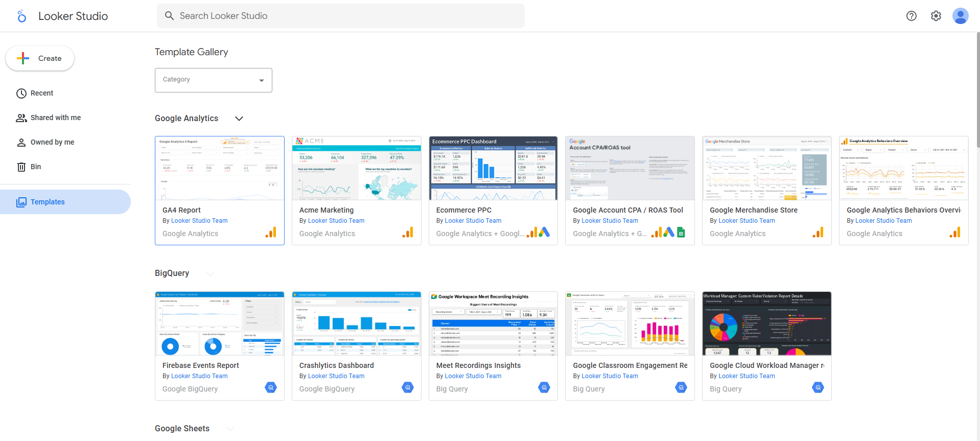980x441 pixels.
Task: Click BigQuery icon on Meet Recordings Insights card
Action: 544,387
